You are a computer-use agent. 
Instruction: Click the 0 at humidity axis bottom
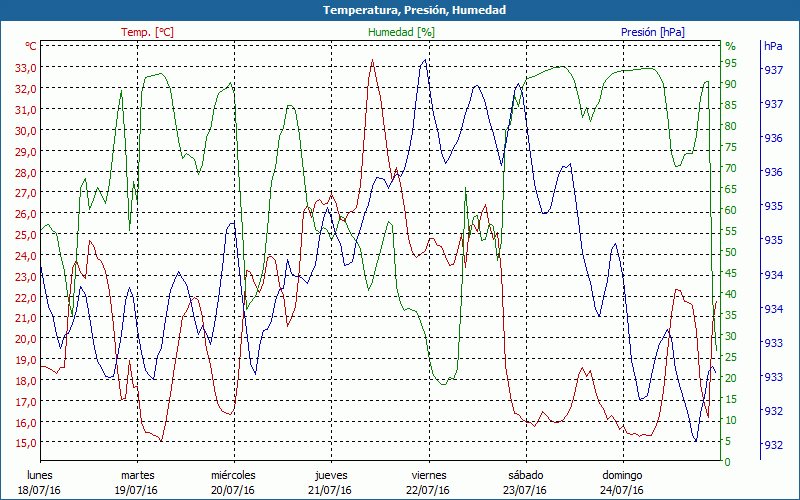727,462
